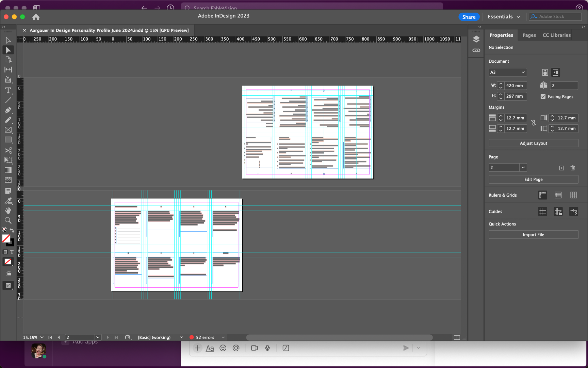Select the Selection tool arrow
The width and height of the screenshot is (588, 368).
click(x=8, y=40)
